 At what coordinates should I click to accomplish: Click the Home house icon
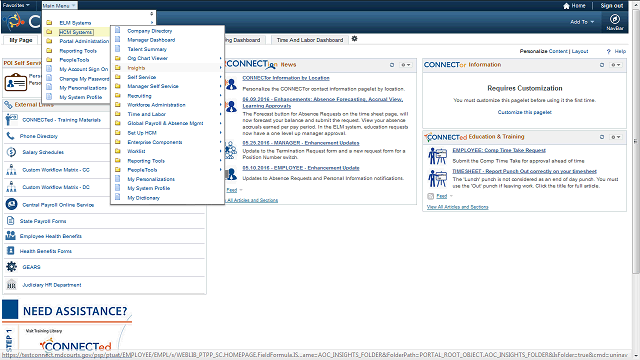click(x=566, y=6)
